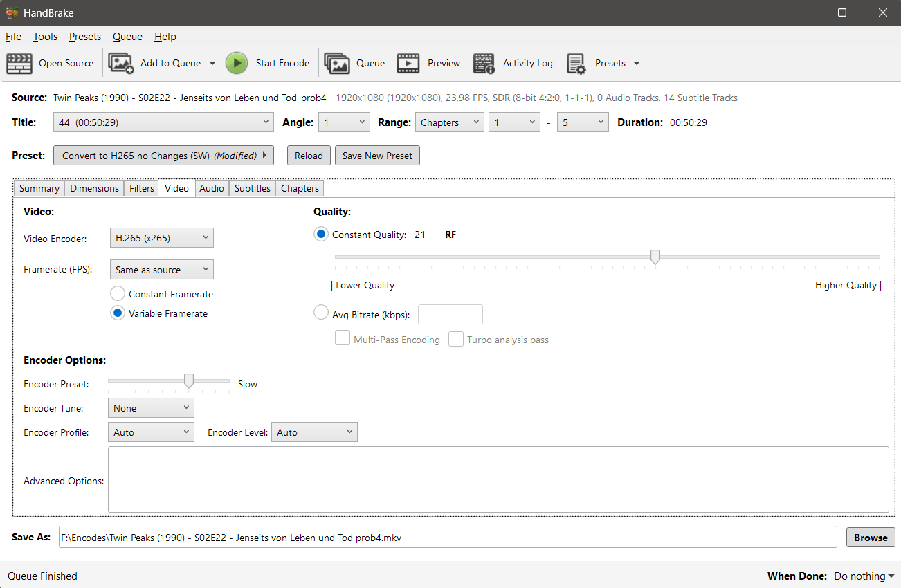Select the Variable Framerate radio button

118,313
